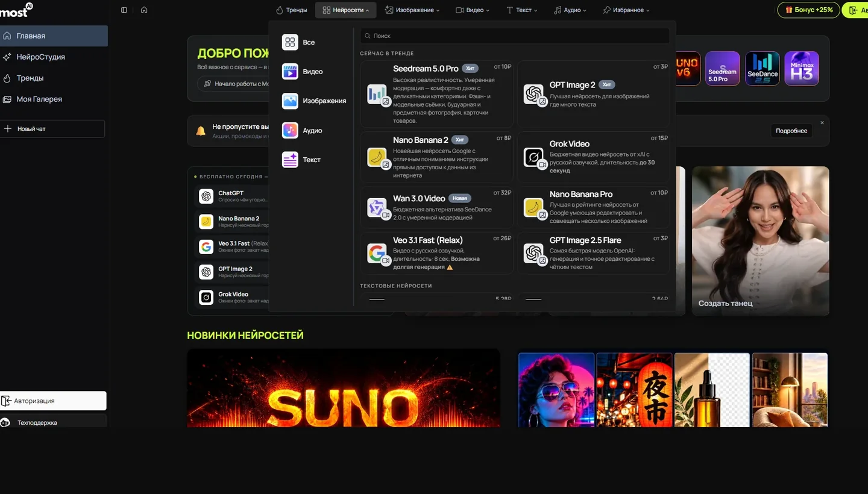Click the Подробнее button in the banner

[x=791, y=131]
